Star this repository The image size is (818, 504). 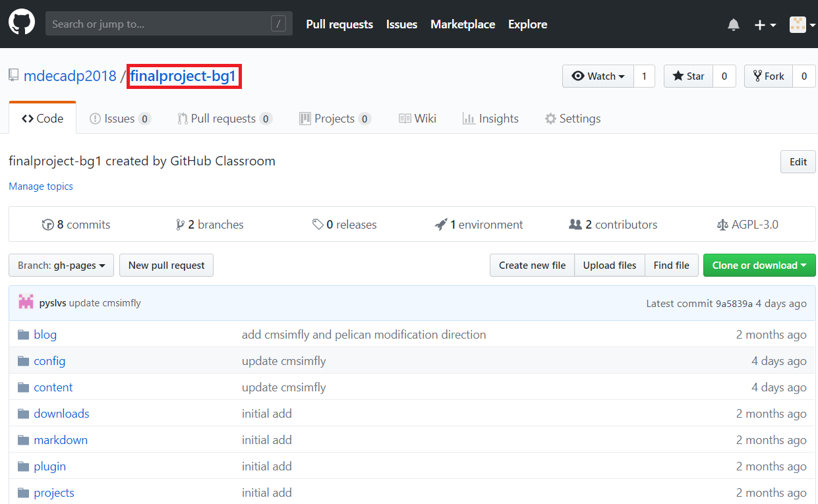pos(688,76)
